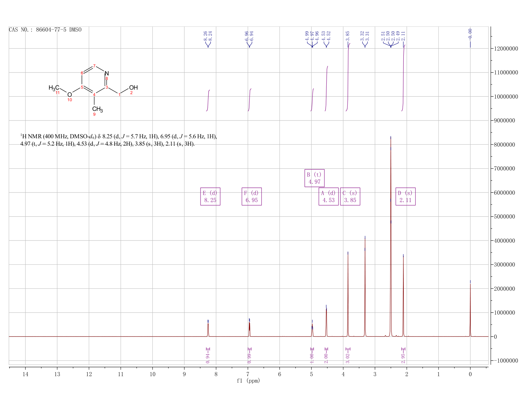Select the integral curve above 3.85 peak
This screenshot has width=532, height=411.
click(x=348, y=77)
